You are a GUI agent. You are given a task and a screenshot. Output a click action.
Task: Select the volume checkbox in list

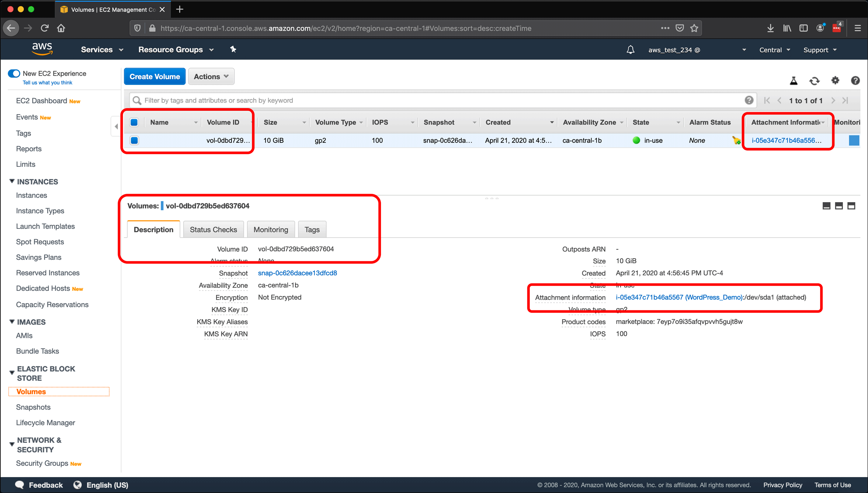coord(135,139)
